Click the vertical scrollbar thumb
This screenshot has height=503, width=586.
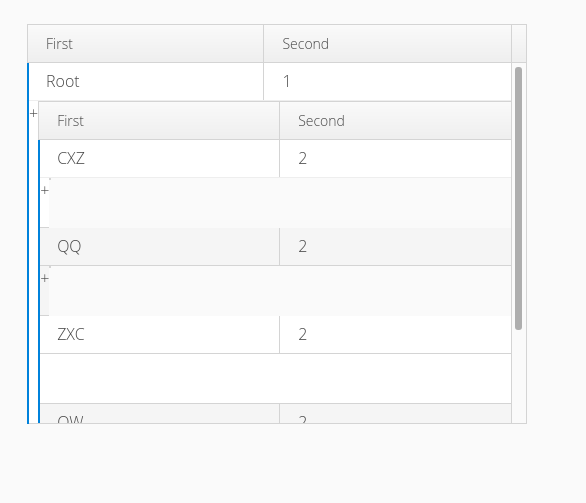point(518,198)
